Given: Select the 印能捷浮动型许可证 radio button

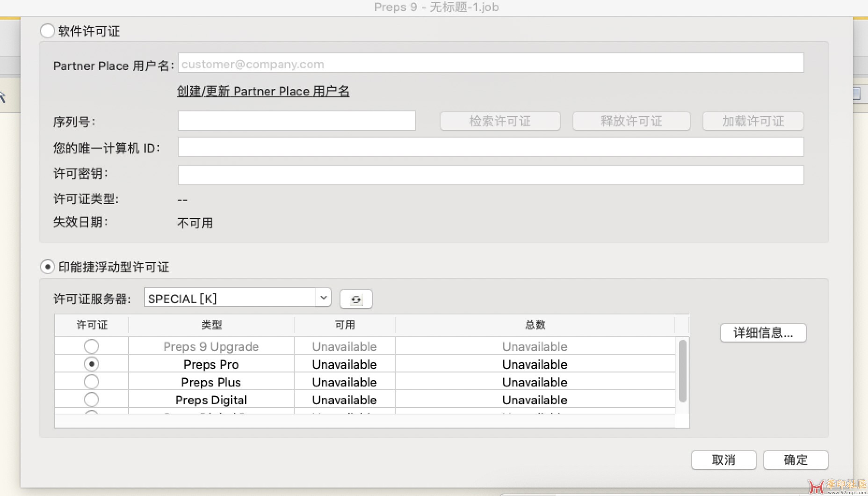Looking at the screenshot, I should (x=48, y=267).
